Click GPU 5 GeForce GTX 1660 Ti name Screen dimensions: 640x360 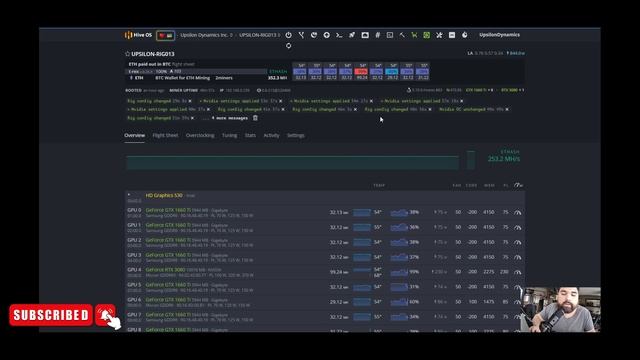pyautogui.click(x=168, y=285)
